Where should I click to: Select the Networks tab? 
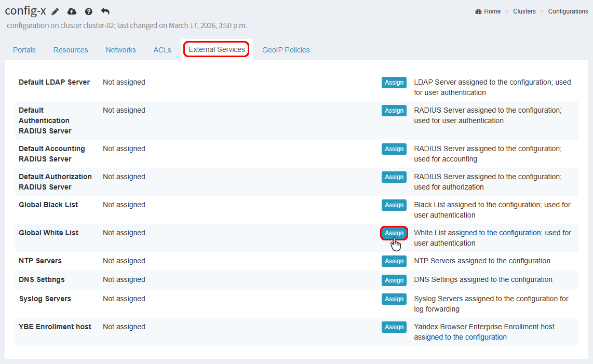[120, 50]
